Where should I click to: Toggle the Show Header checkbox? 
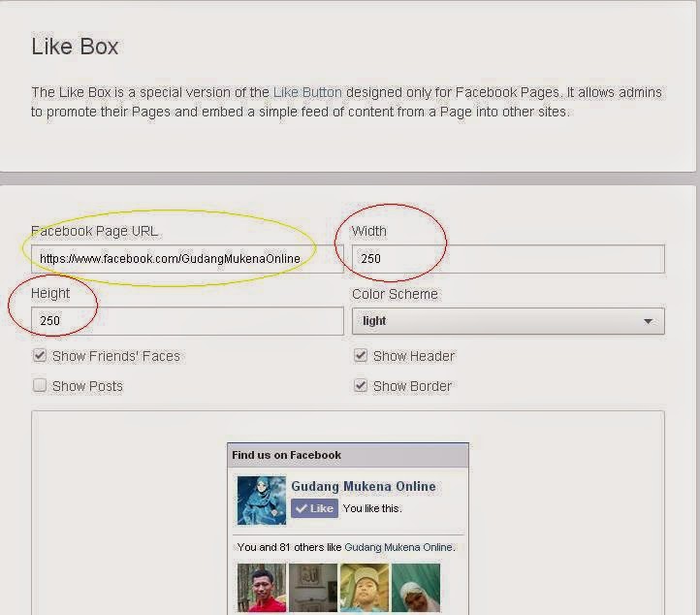pyautogui.click(x=361, y=355)
